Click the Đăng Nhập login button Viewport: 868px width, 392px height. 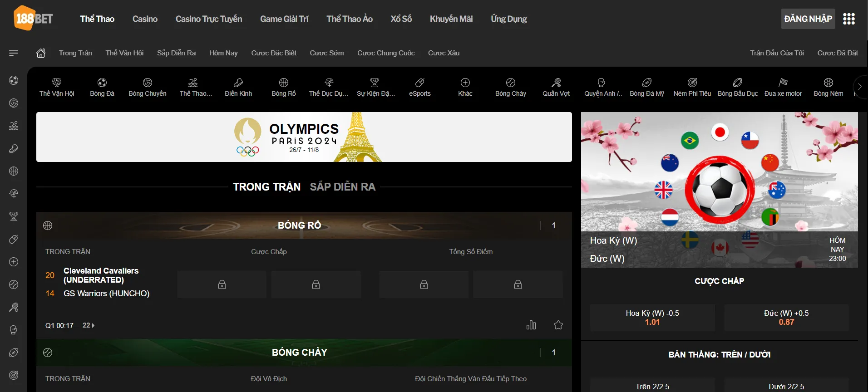pos(808,19)
